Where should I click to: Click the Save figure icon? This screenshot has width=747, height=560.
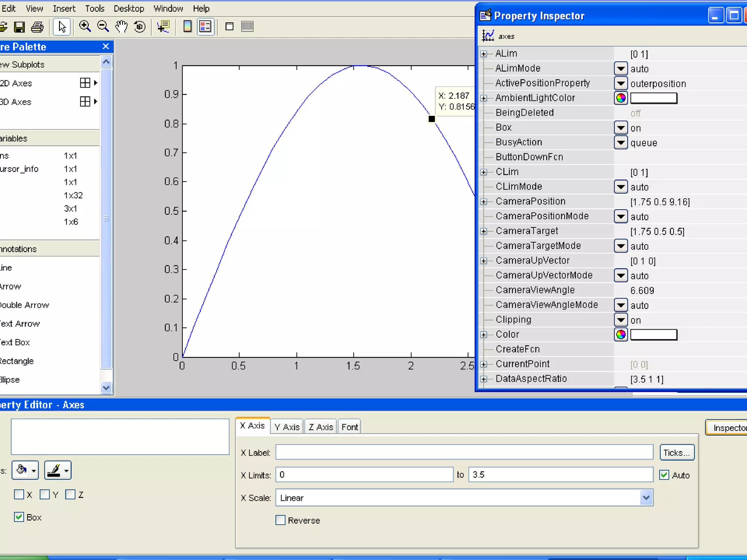(19, 27)
